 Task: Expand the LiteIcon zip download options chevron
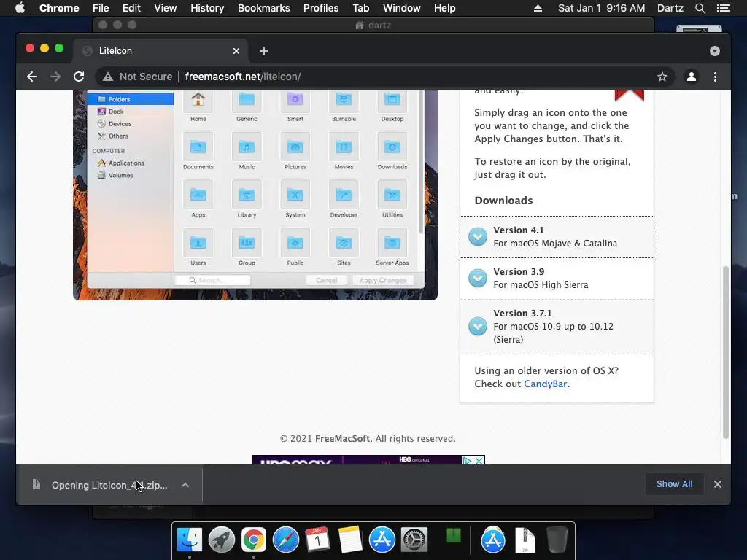pos(185,485)
